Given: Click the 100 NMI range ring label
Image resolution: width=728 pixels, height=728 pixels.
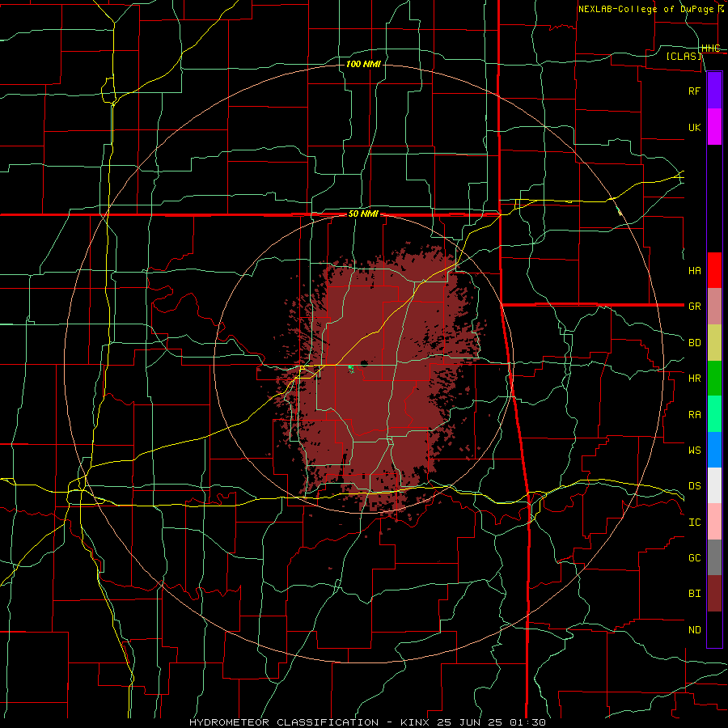Looking at the screenshot, I should [x=363, y=64].
